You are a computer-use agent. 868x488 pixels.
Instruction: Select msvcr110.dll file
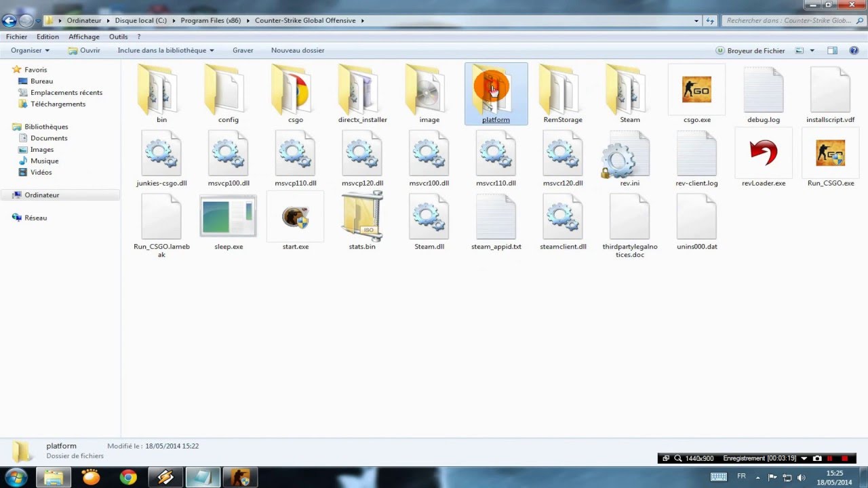tap(496, 158)
